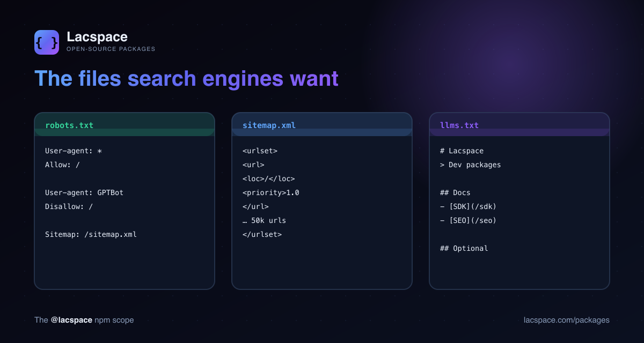This screenshot has width=644, height=343.
Task: Click the <loc>/</loc> line
Action: pyautogui.click(x=269, y=179)
